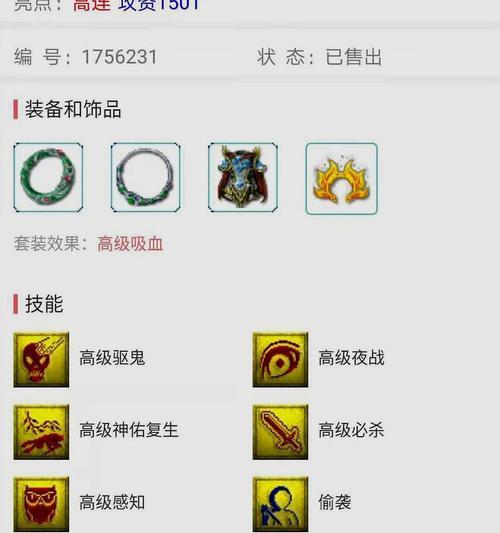Tap the 高级驱鬼 skill name text

click(112, 358)
